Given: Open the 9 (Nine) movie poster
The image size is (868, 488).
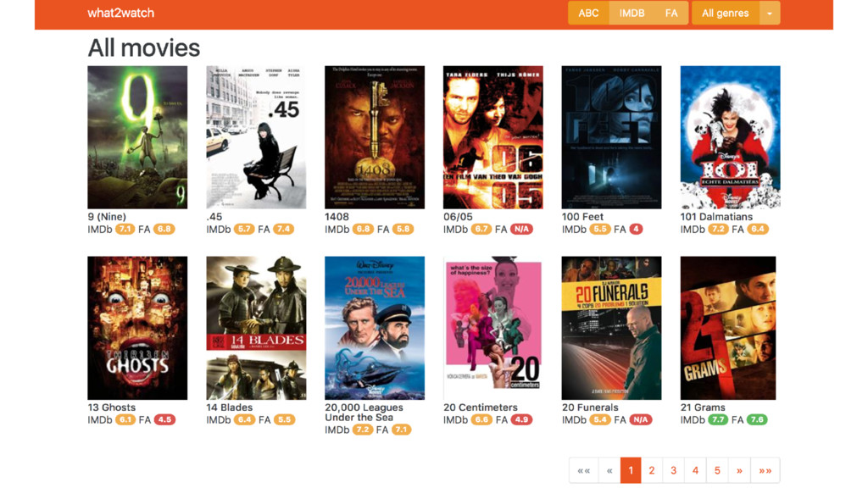Looking at the screenshot, I should point(137,137).
